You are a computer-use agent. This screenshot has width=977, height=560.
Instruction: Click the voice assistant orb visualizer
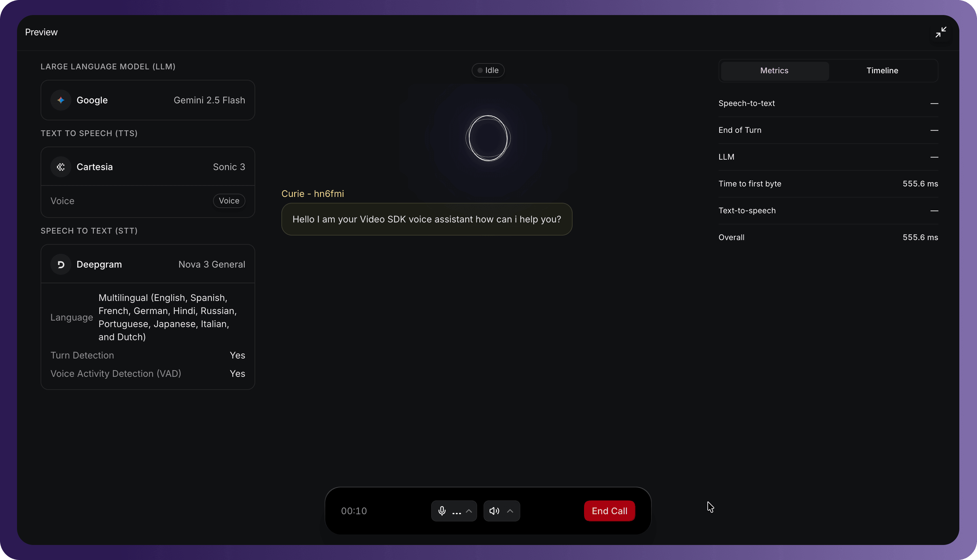[488, 138]
